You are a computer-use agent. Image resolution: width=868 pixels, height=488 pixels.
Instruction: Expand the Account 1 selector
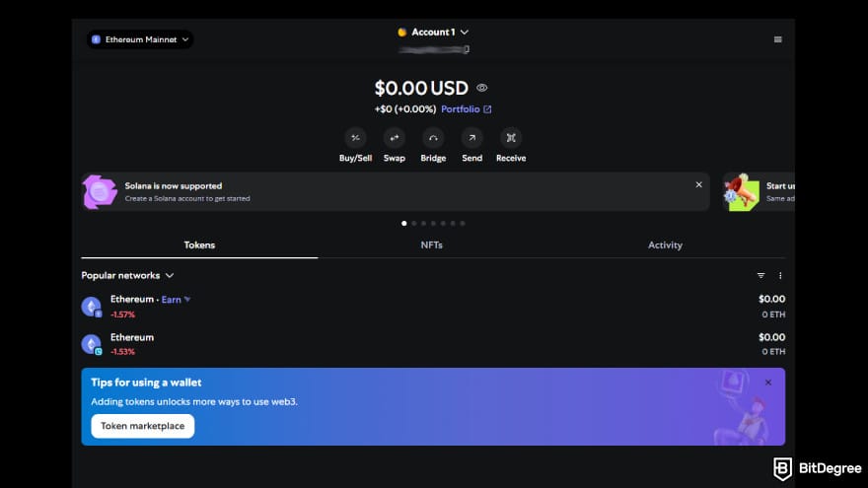pos(433,33)
